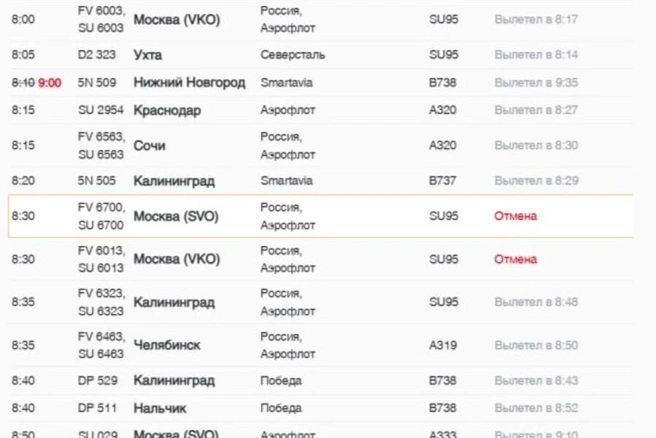Click the Smartavia airline for flight 5N 505
Viewport: 656px width, 438px height.
[286, 181]
